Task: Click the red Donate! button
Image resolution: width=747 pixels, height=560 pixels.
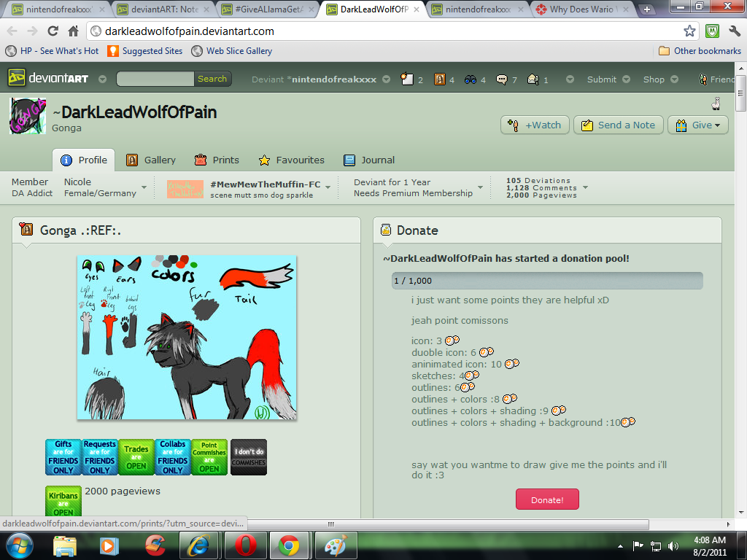Action: tap(547, 499)
